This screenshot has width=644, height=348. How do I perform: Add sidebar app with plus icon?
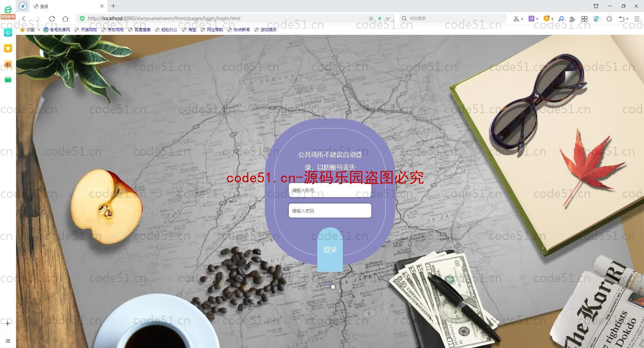(8, 323)
